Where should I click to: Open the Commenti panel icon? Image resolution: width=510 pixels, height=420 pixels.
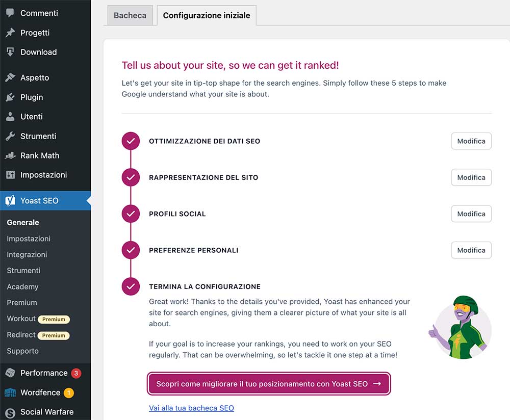[10, 13]
